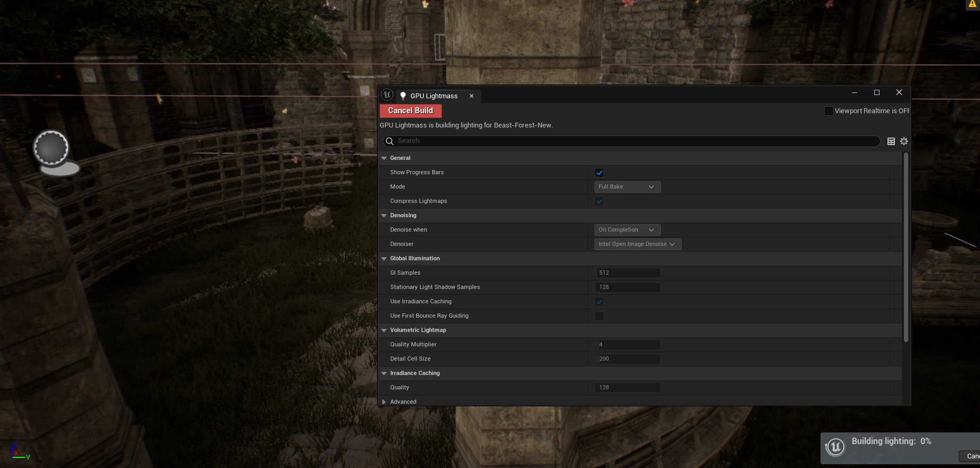Click the Unreal Engine logo in GPU Lightmass window
The height and width of the screenshot is (468, 980).
387,95
